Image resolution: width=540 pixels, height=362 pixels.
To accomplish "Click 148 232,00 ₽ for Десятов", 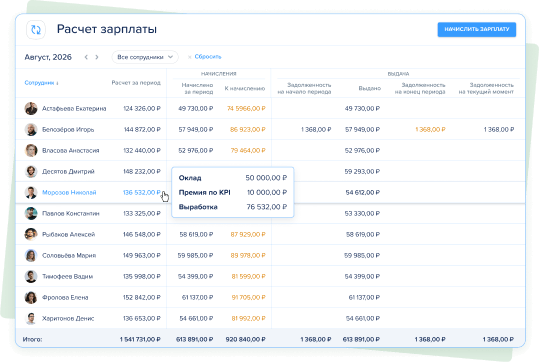I will 142,172.
